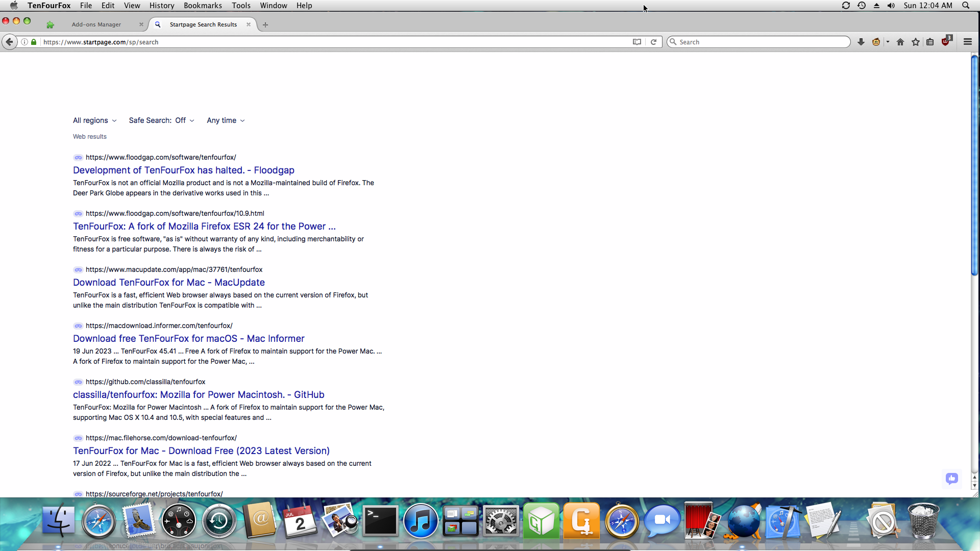Toggle Reader View book icon
The width and height of the screenshot is (980, 551).
coord(637,42)
